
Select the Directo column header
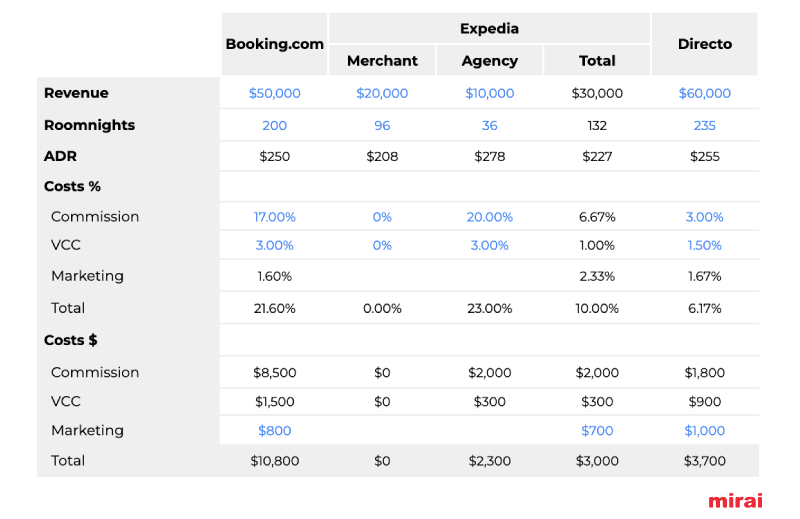705,44
